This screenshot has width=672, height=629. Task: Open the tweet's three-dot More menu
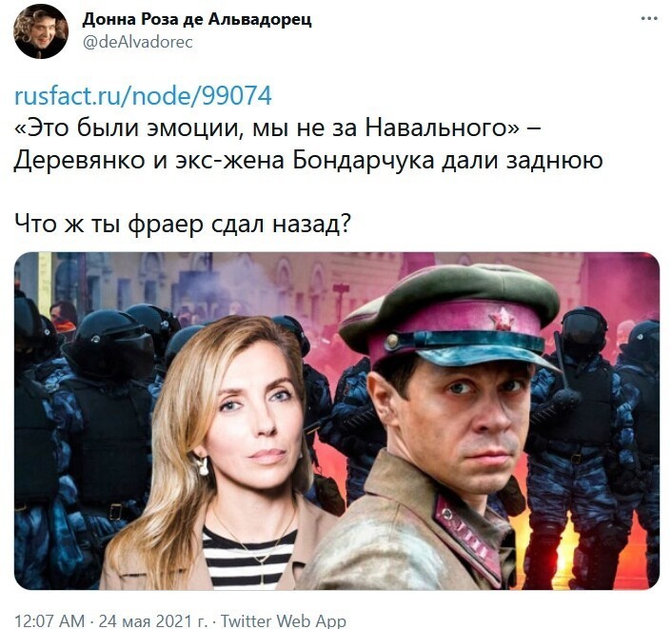[649, 18]
